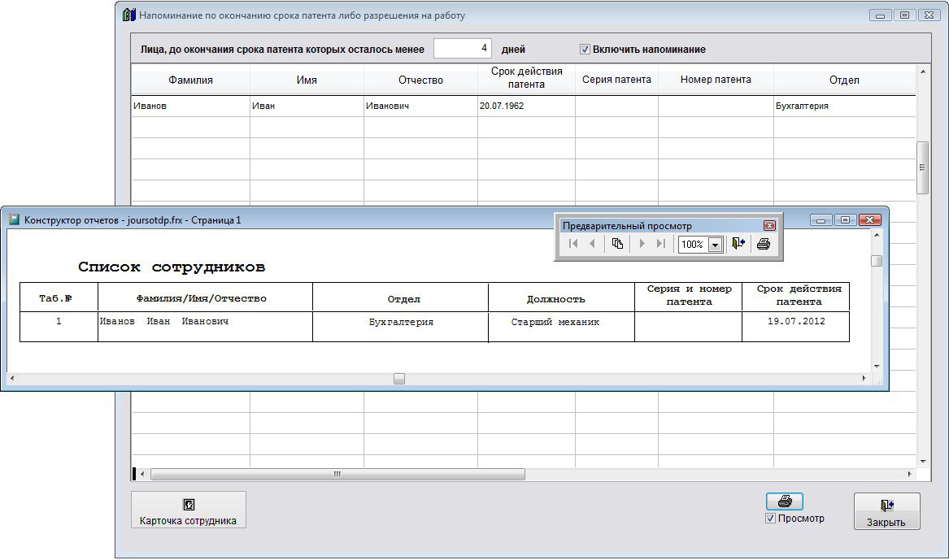
Task: Close the Предварительный просмотр toolbar
Action: click(769, 226)
